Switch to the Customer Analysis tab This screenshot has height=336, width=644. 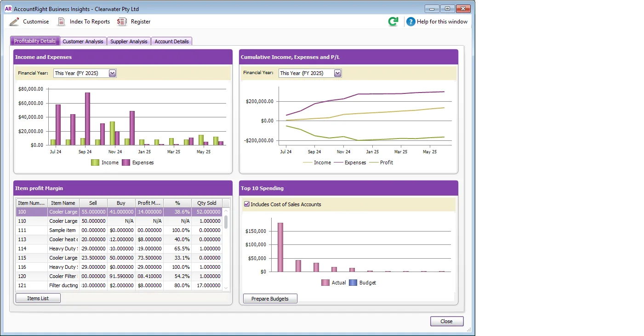coord(83,41)
